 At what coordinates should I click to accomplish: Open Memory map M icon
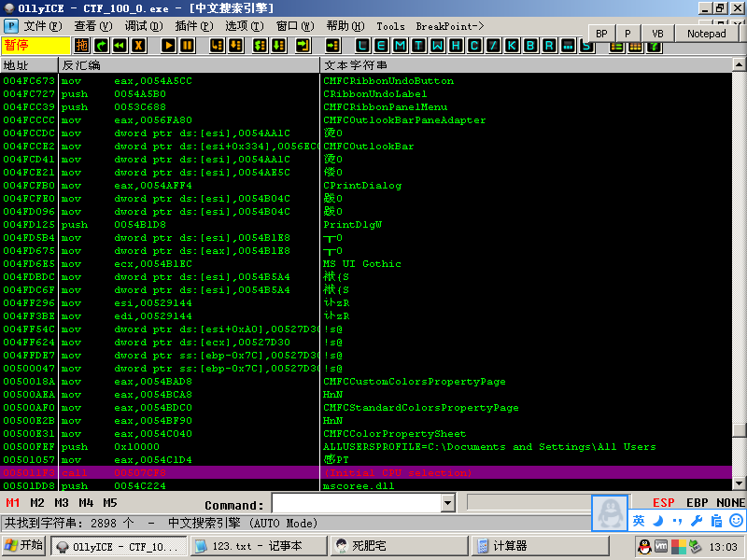click(400, 45)
